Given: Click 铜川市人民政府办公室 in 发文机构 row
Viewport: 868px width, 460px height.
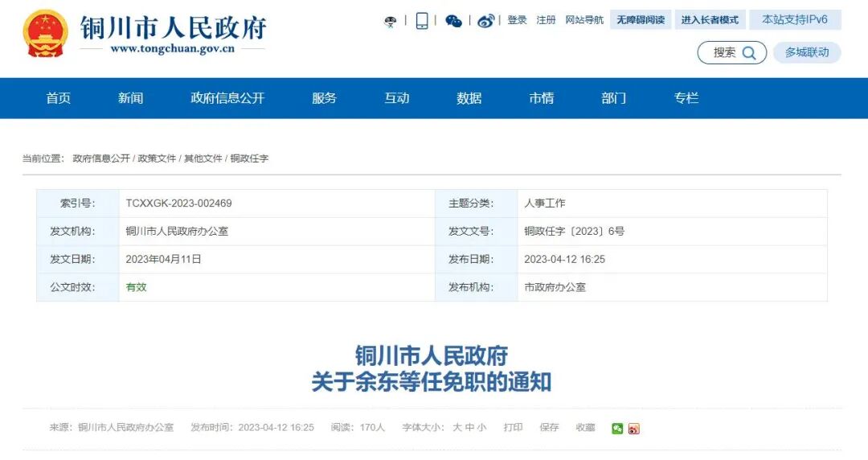Looking at the screenshot, I should pyautogui.click(x=177, y=231).
